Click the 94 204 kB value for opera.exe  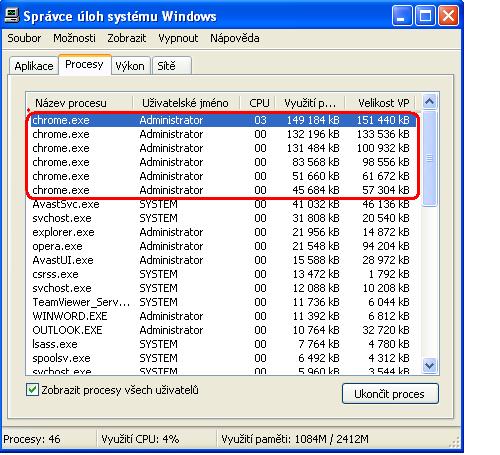point(386,246)
